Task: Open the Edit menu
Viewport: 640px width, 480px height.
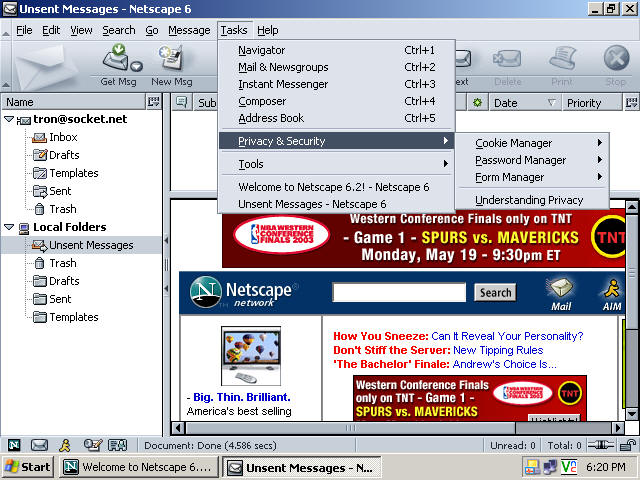Action: pos(51,30)
